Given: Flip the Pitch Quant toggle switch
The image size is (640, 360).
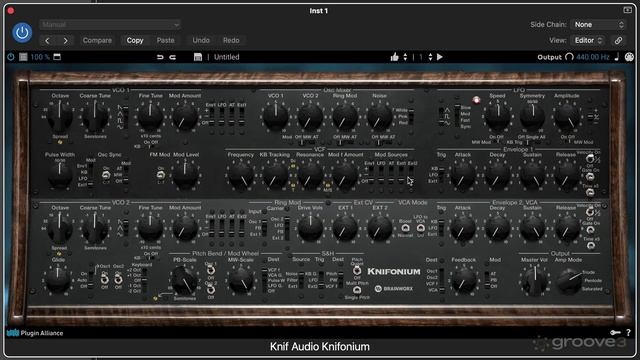Looking at the screenshot, I should point(357,270).
